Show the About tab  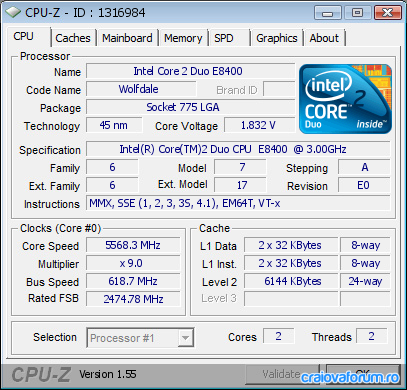point(324,38)
